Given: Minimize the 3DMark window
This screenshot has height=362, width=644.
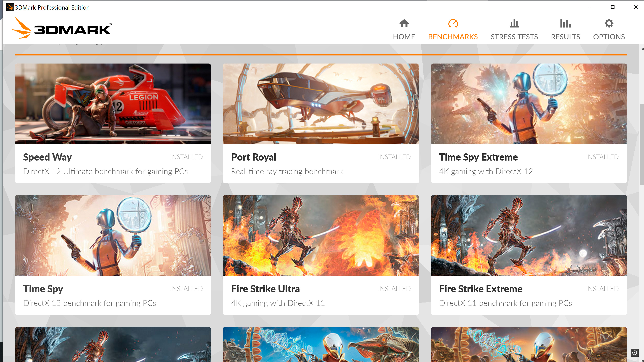Looking at the screenshot, I should coord(590,7).
